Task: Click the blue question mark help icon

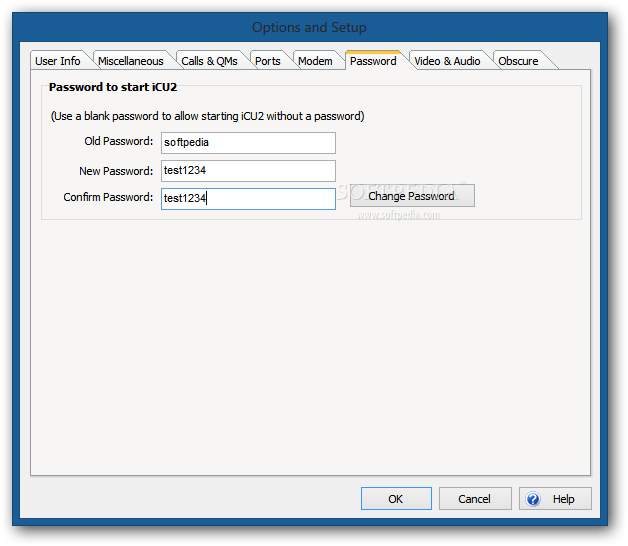Action: pyautogui.click(x=533, y=499)
